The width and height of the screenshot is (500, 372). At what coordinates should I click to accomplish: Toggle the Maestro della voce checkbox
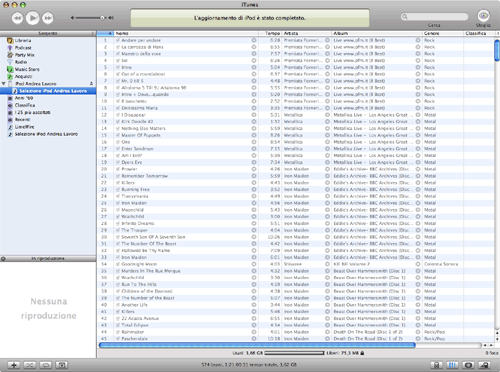pos(118,54)
